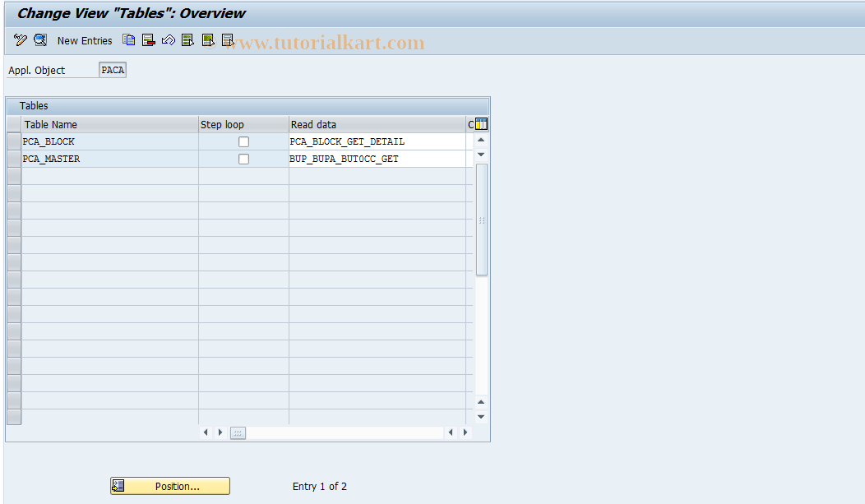Toggle Step loop checkbox for PCA_BLOCK

tap(243, 141)
